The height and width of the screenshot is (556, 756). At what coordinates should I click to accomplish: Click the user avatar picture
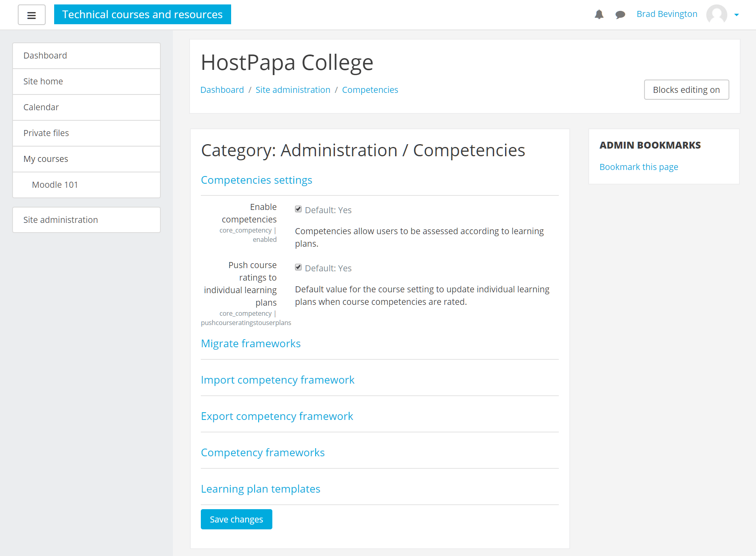pyautogui.click(x=716, y=15)
